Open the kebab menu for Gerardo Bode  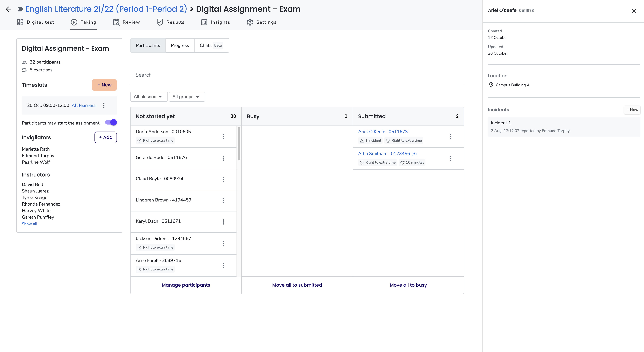223,158
